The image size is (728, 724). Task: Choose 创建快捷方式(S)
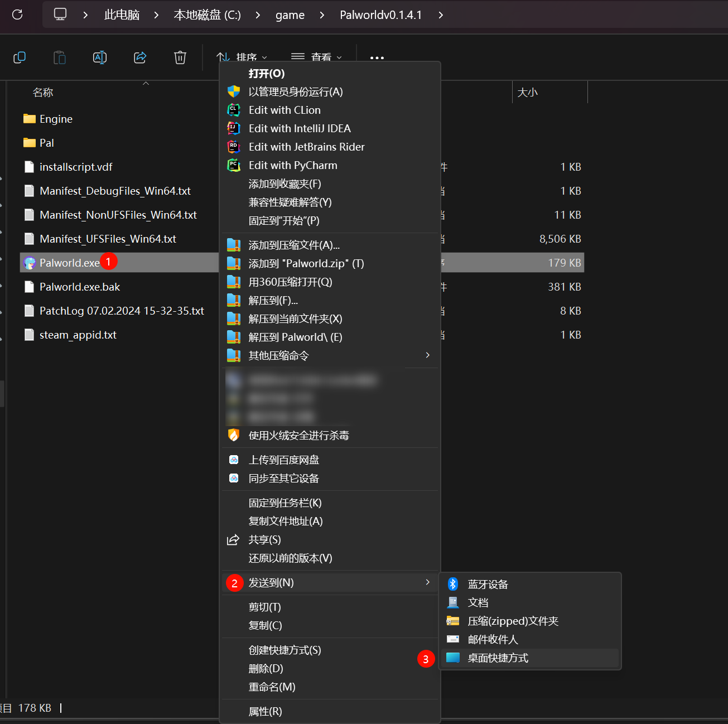click(x=329, y=650)
